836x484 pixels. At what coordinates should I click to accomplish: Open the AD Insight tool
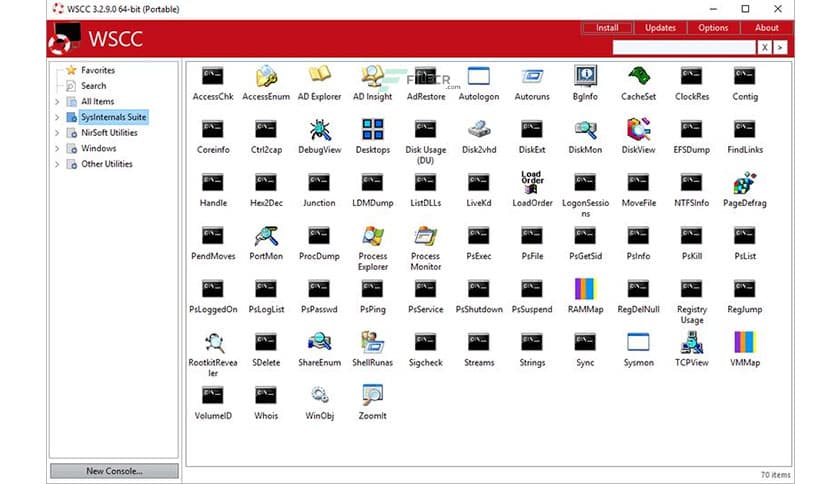coord(372,76)
